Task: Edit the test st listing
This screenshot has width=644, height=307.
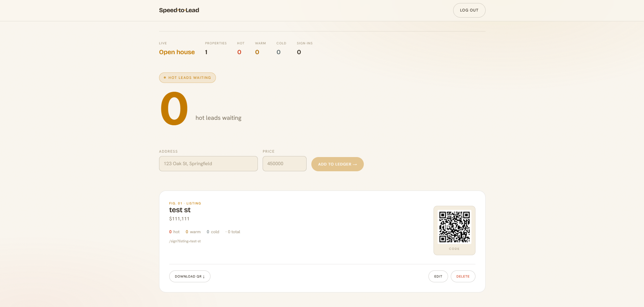Action: tap(438, 276)
